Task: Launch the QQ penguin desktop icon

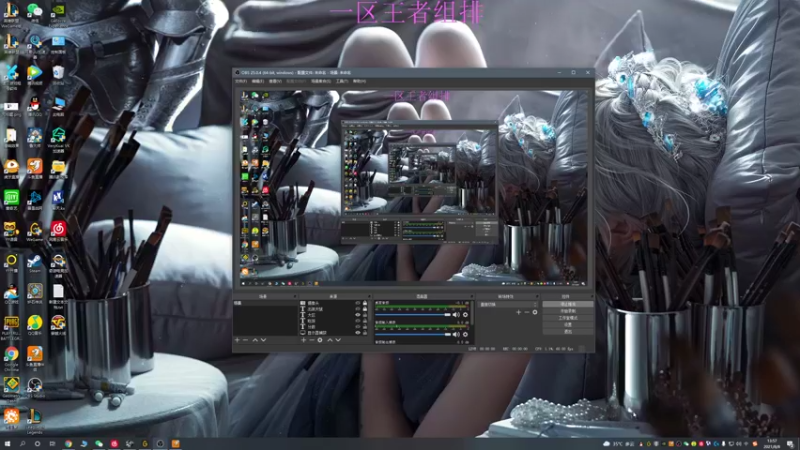Action: 35,107
